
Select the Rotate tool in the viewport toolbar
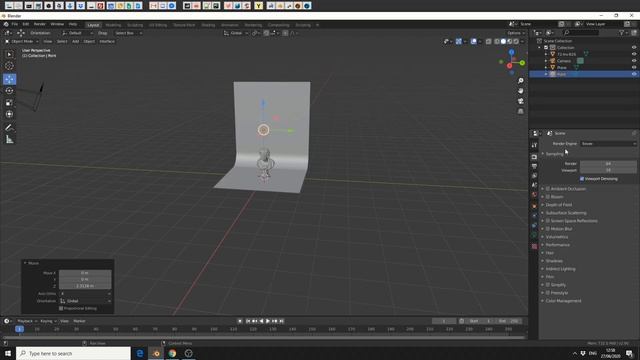[9, 91]
